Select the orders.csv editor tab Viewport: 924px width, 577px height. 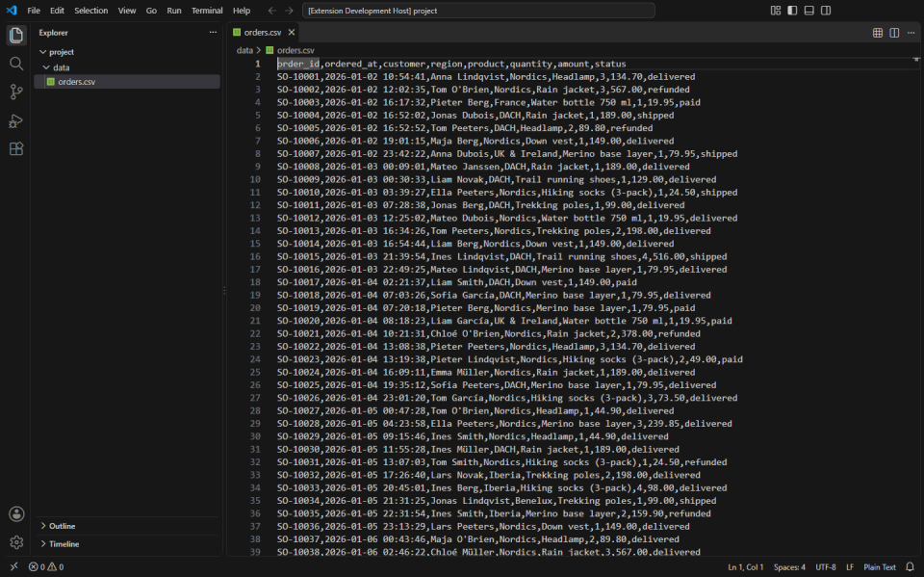click(x=263, y=33)
